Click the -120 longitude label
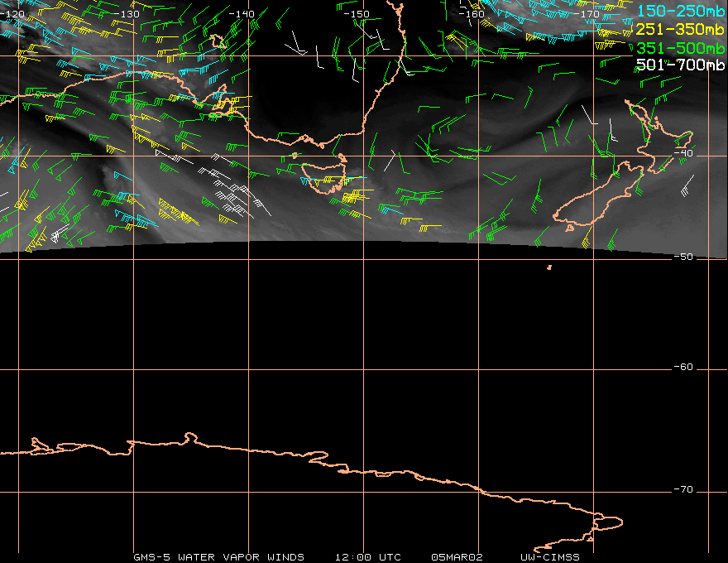 click(12, 14)
